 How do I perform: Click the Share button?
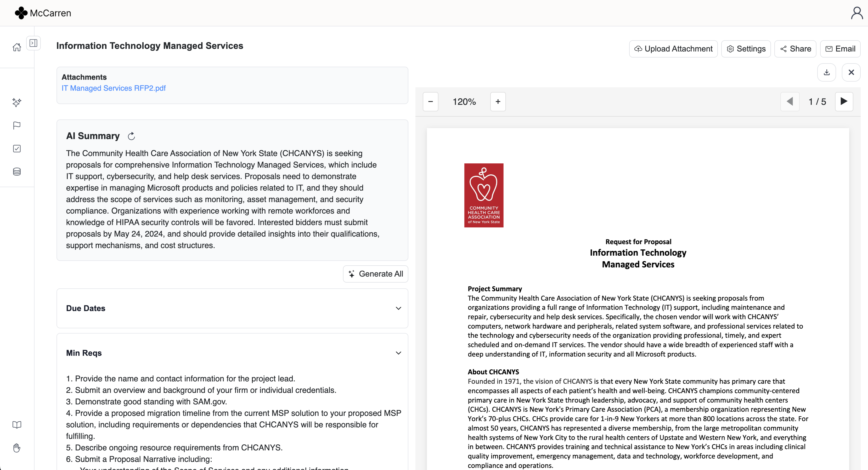click(x=795, y=49)
